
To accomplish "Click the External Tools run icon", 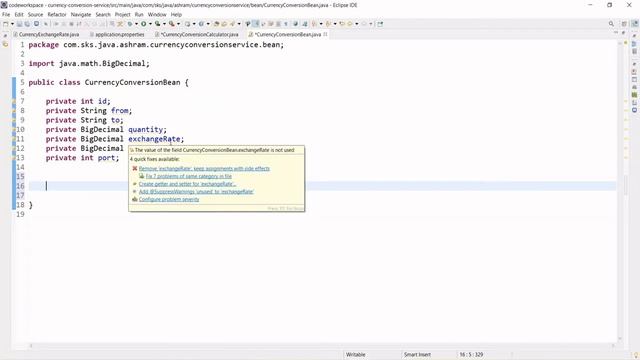I will (x=172, y=24).
